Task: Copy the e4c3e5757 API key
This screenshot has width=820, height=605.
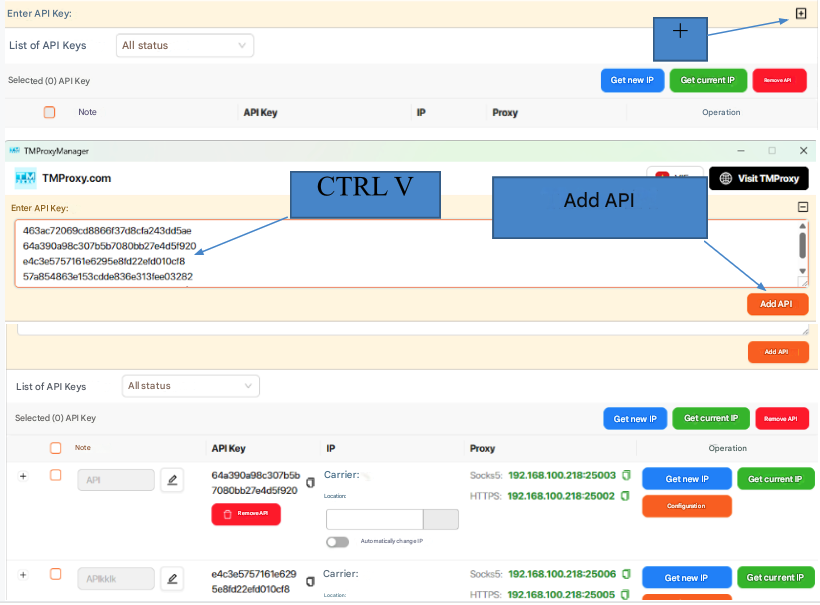Action: (x=310, y=581)
